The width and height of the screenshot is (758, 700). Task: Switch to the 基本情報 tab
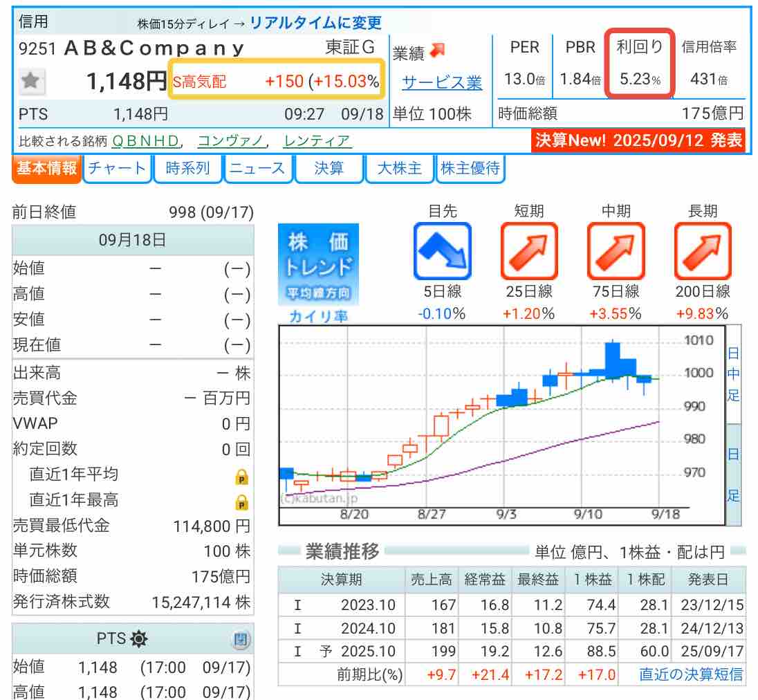click(46, 168)
